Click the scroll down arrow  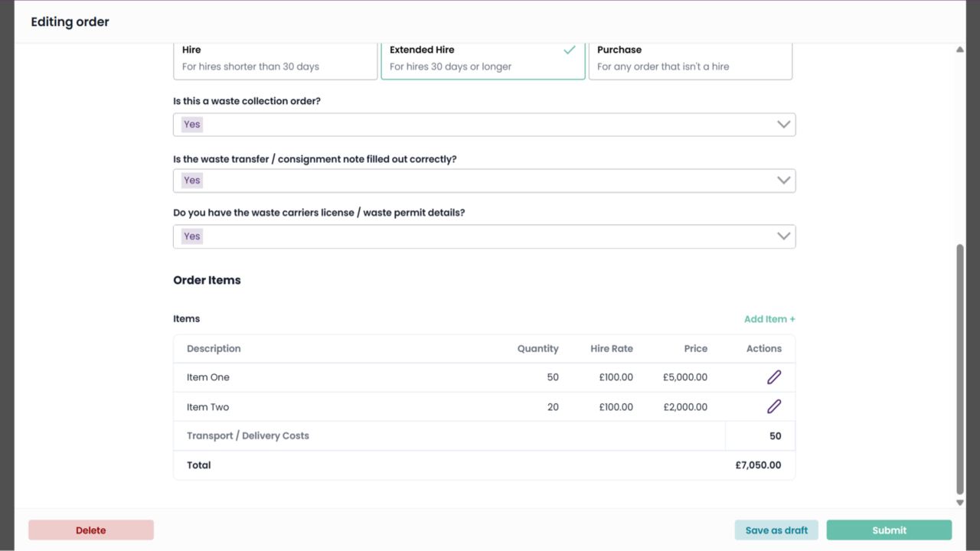click(x=960, y=503)
